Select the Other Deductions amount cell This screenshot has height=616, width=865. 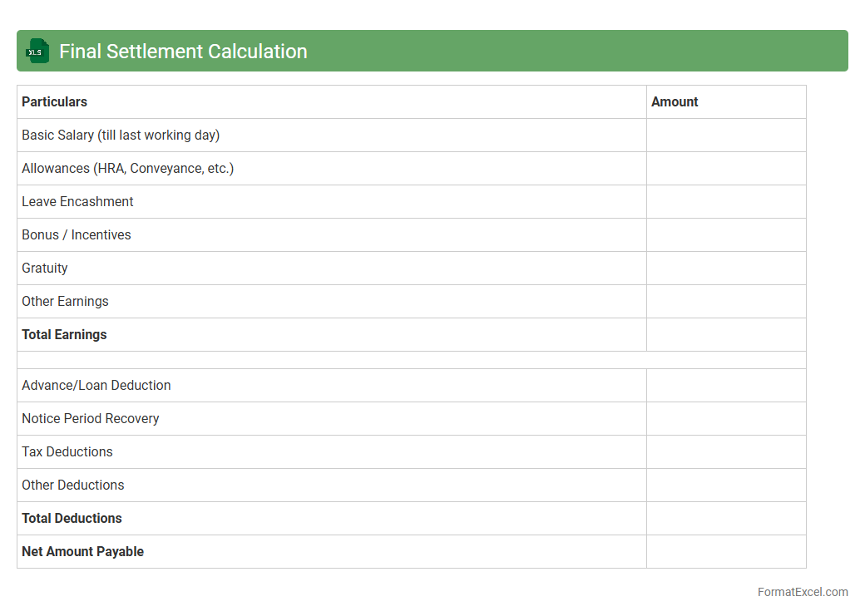pos(725,485)
